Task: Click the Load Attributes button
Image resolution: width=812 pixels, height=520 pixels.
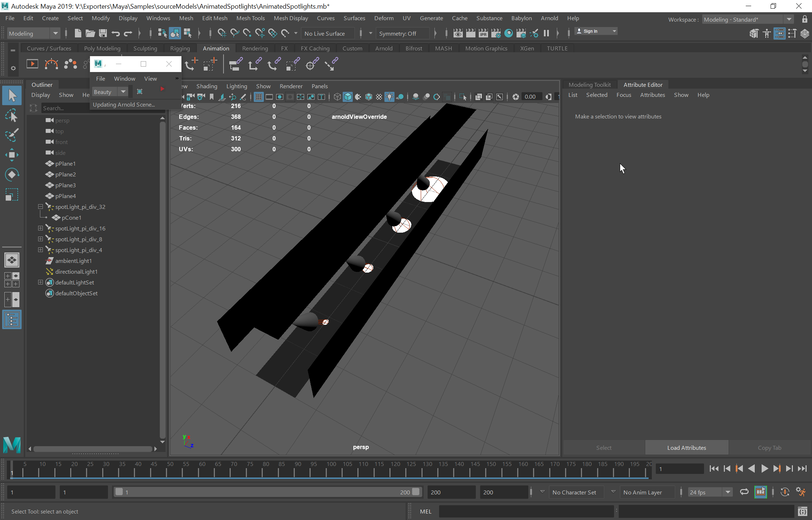Action: pos(686,448)
